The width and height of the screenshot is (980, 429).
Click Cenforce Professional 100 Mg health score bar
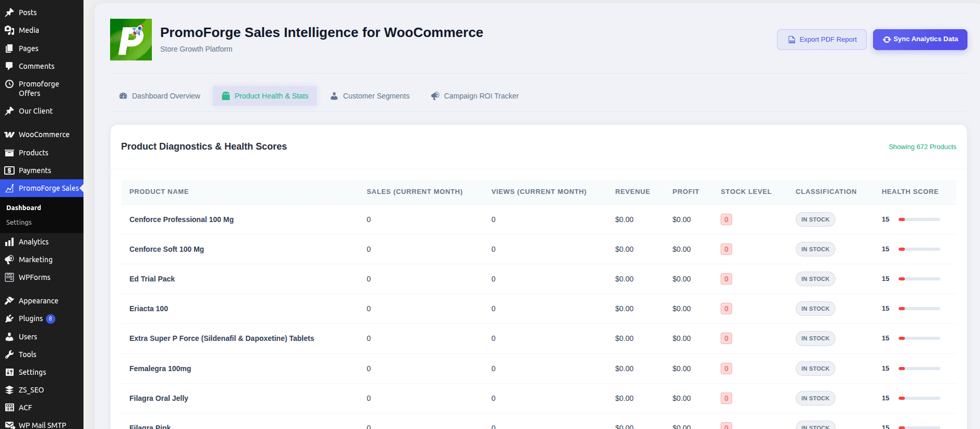pos(919,219)
